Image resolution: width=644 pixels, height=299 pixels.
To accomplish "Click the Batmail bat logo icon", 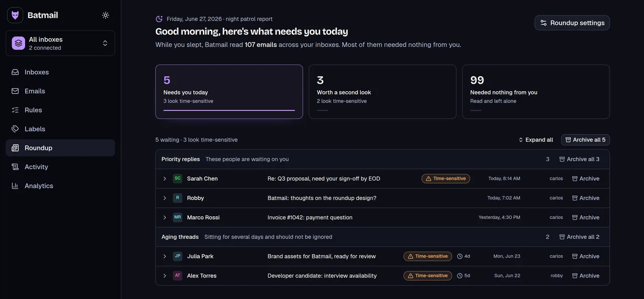I will pos(15,15).
